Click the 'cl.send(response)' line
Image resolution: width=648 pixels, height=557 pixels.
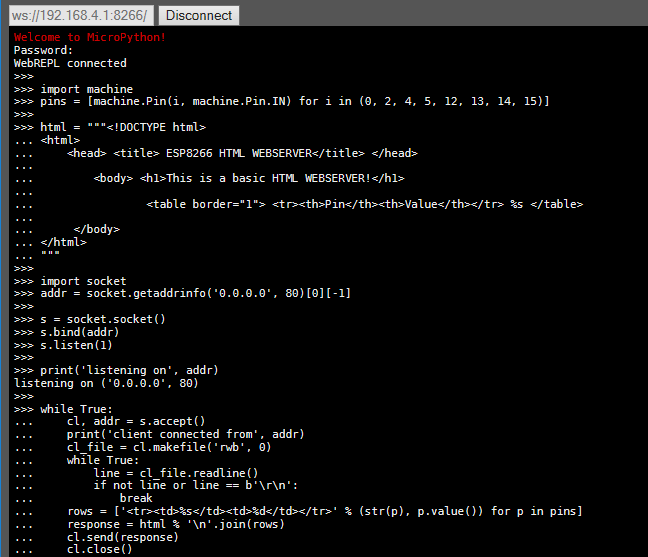[x=123, y=537]
